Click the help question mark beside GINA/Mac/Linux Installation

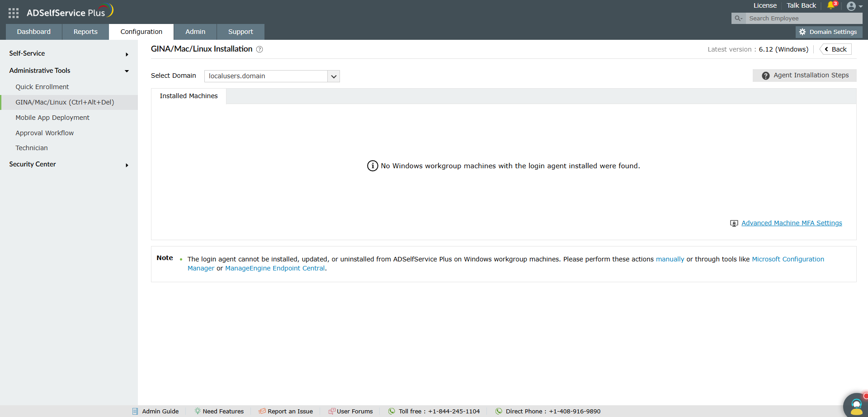[259, 49]
